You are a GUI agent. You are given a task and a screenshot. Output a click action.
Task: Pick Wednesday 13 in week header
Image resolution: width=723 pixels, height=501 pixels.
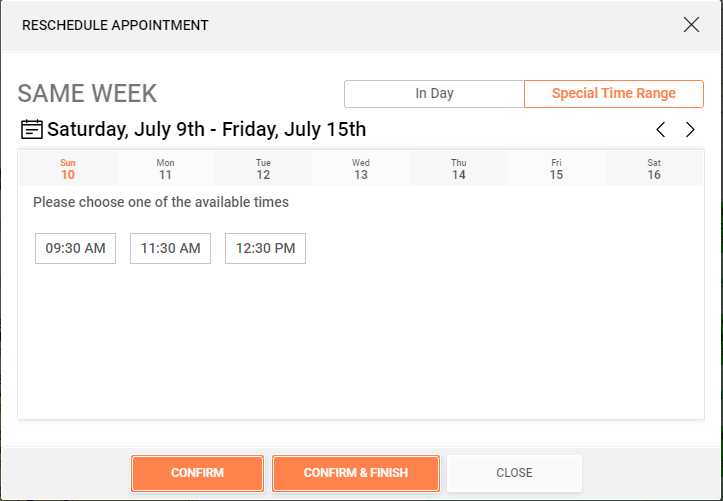[x=361, y=169]
